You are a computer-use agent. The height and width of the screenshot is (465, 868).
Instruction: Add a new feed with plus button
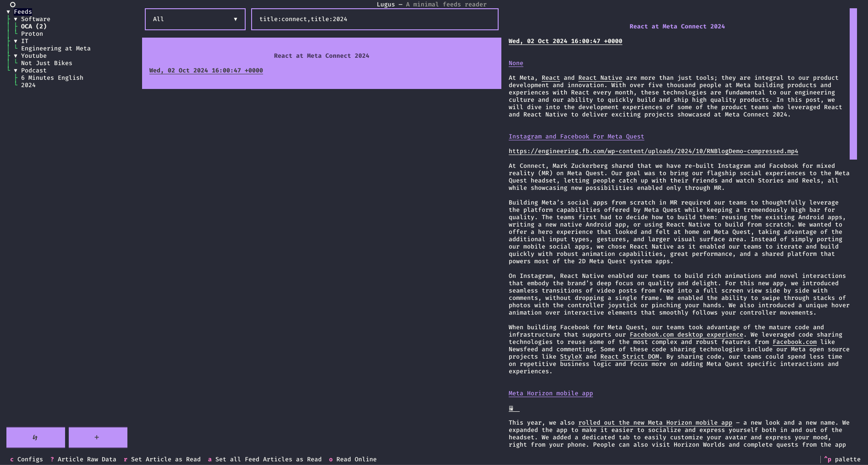pos(98,437)
